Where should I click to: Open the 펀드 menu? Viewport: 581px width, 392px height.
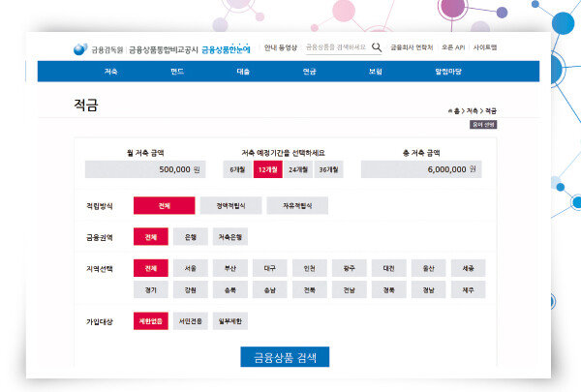click(177, 72)
